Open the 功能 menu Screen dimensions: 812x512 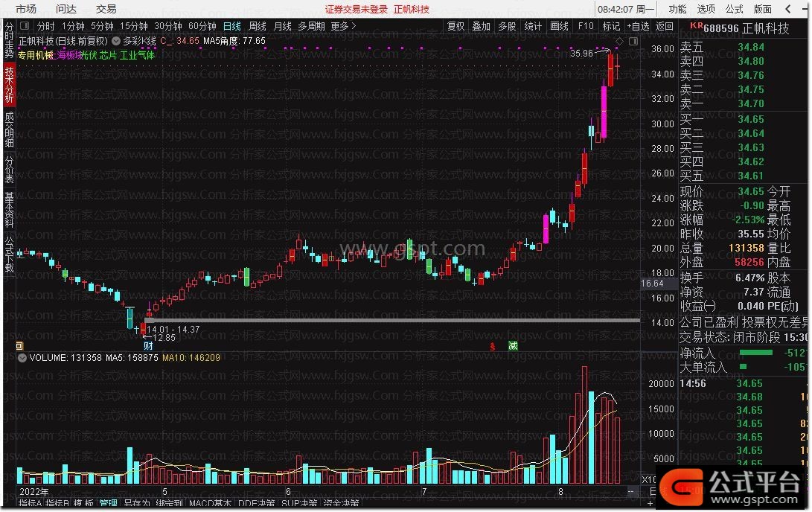677,9
